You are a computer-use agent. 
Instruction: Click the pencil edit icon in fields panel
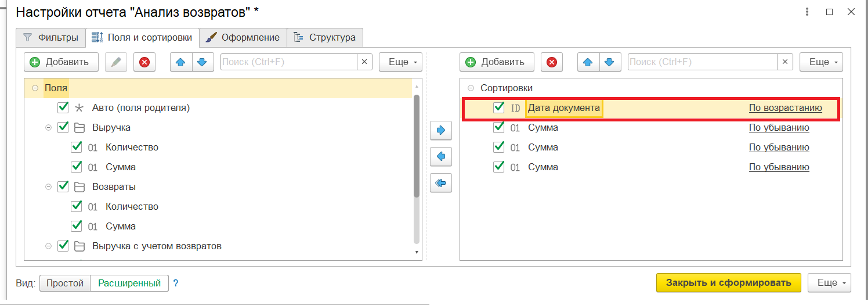116,62
